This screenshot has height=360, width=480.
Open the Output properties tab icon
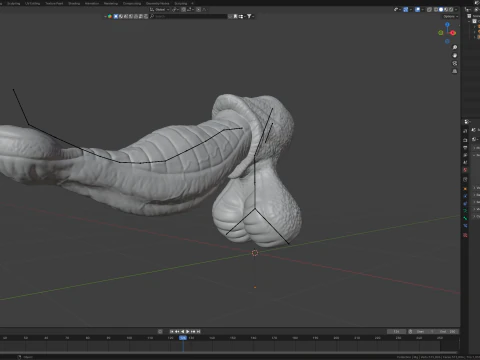(465, 148)
